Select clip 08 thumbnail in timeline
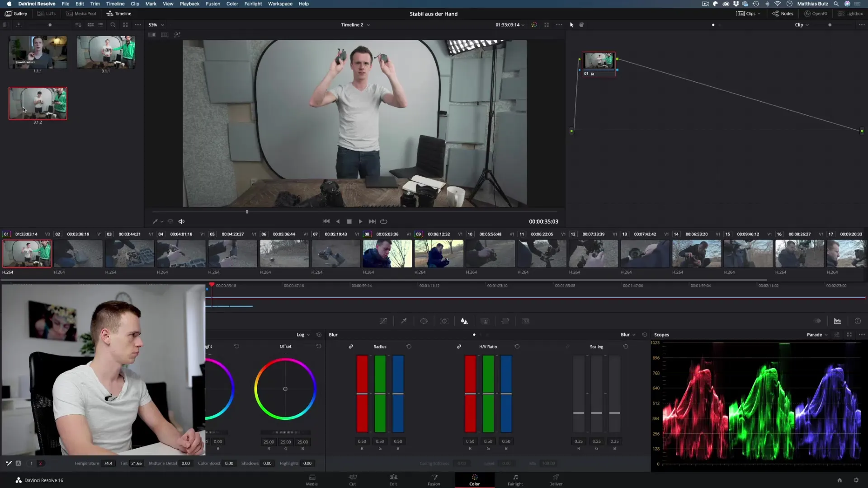Image resolution: width=868 pixels, height=488 pixels. click(387, 253)
